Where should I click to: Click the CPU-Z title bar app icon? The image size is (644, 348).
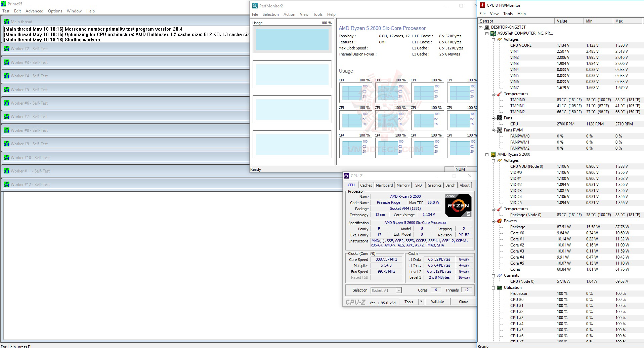click(346, 176)
